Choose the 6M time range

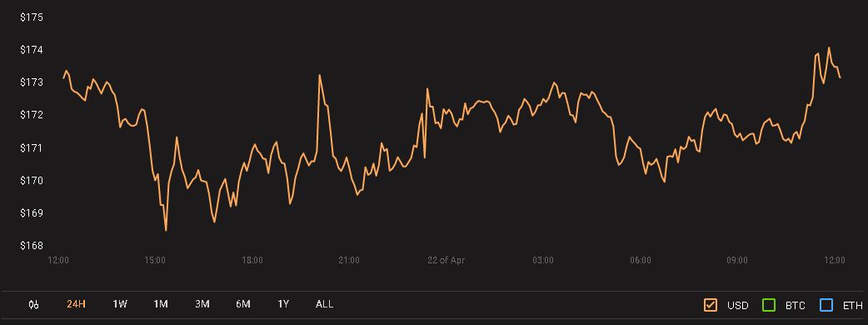point(243,304)
